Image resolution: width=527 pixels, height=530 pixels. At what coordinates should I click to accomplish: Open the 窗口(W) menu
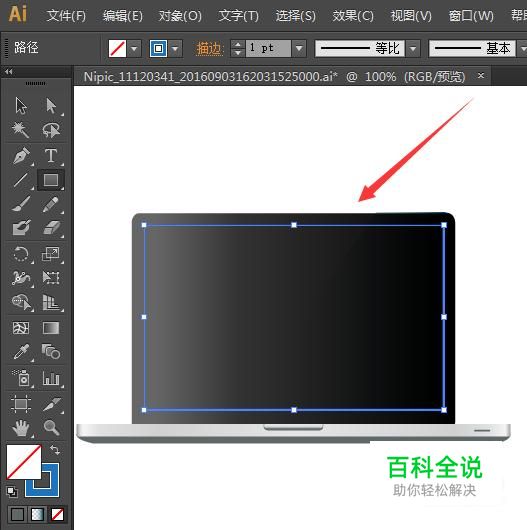pos(471,16)
